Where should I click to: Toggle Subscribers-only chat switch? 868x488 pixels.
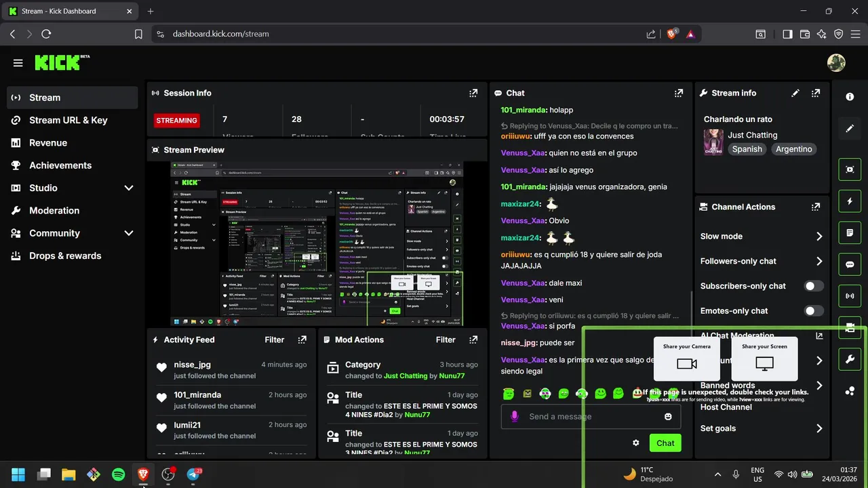814,286
